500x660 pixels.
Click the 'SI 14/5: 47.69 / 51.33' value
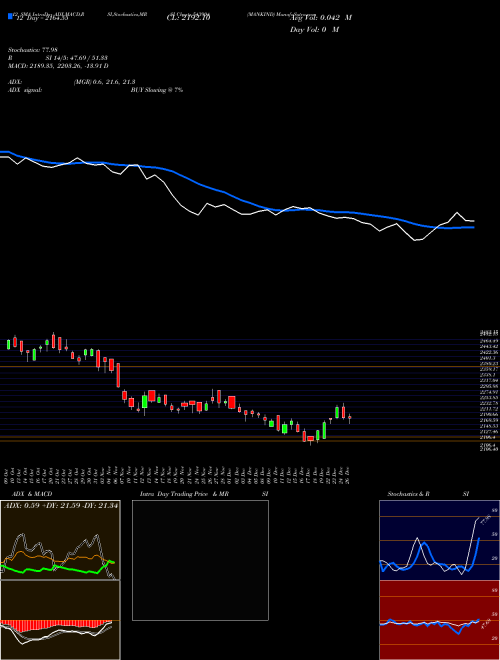coord(75,58)
